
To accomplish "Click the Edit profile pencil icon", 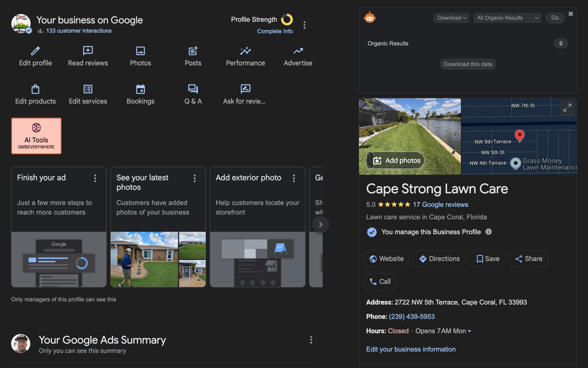I will coord(35,51).
